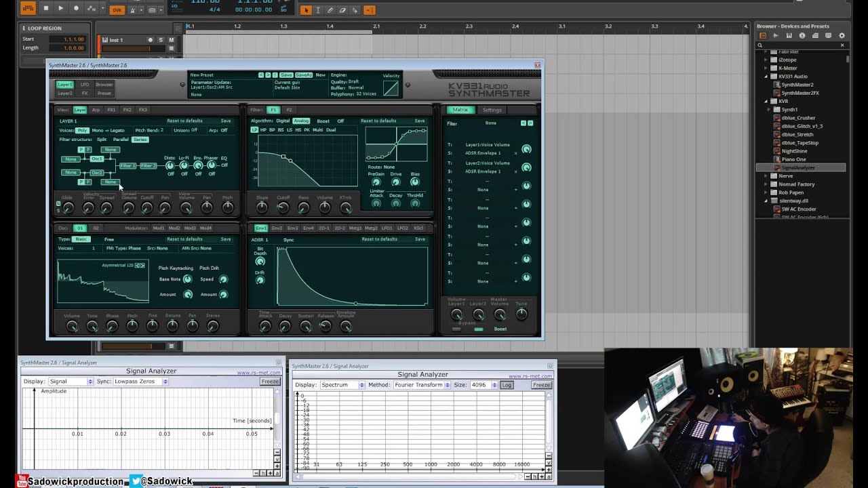The height and width of the screenshot is (488, 868).
Task: Switch to the Arp view tab
Action: point(96,110)
